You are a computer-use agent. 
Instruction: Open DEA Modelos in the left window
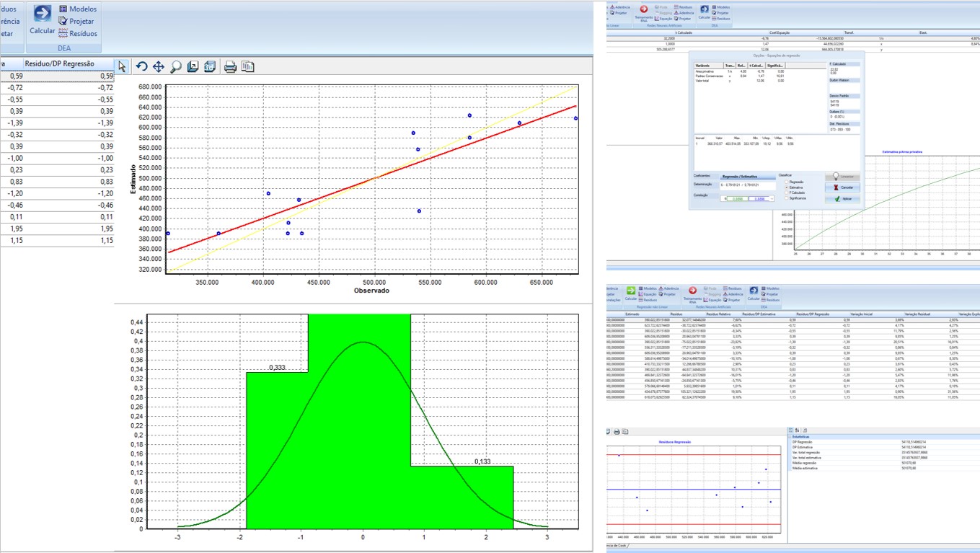point(78,9)
